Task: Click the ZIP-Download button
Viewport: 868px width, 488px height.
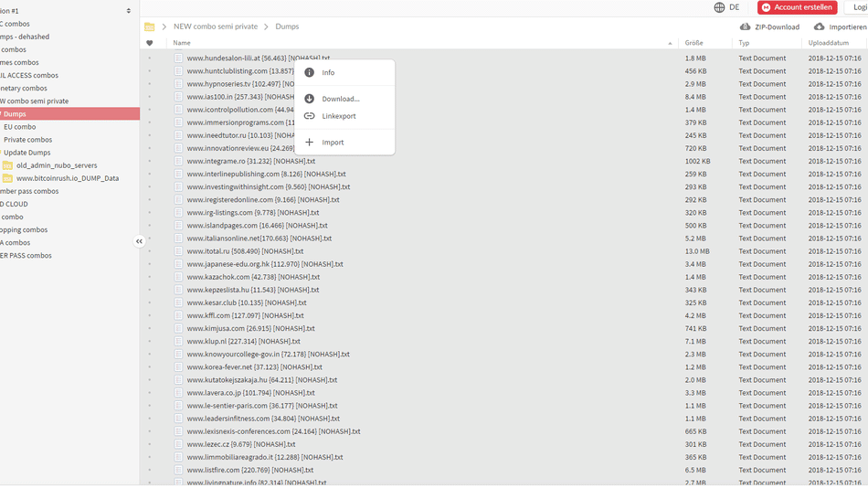Action: (x=769, y=27)
